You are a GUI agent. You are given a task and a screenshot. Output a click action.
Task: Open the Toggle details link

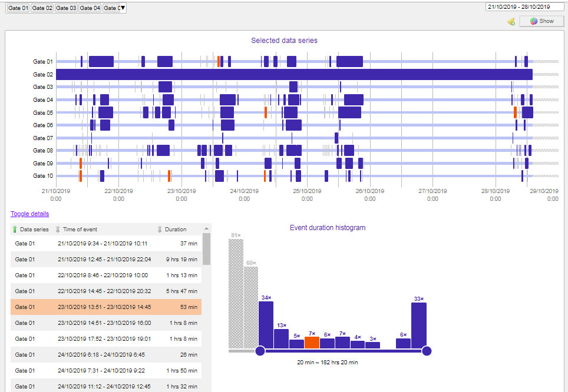[x=29, y=214]
